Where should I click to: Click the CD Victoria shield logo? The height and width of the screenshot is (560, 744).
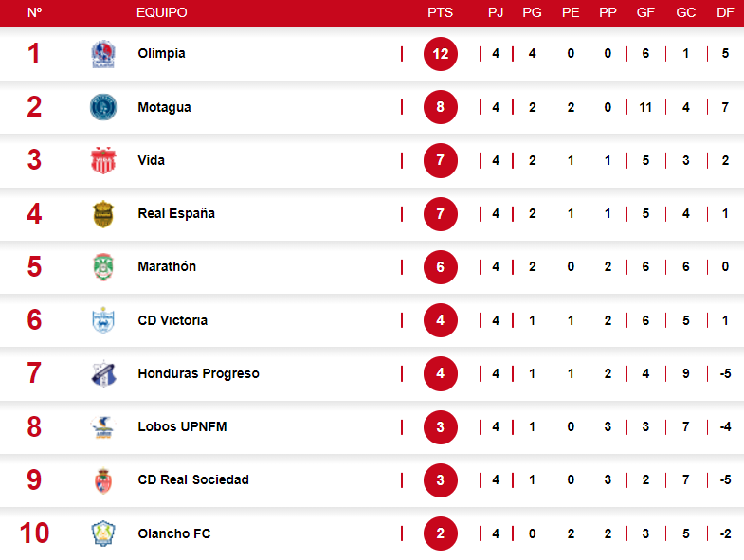click(102, 320)
